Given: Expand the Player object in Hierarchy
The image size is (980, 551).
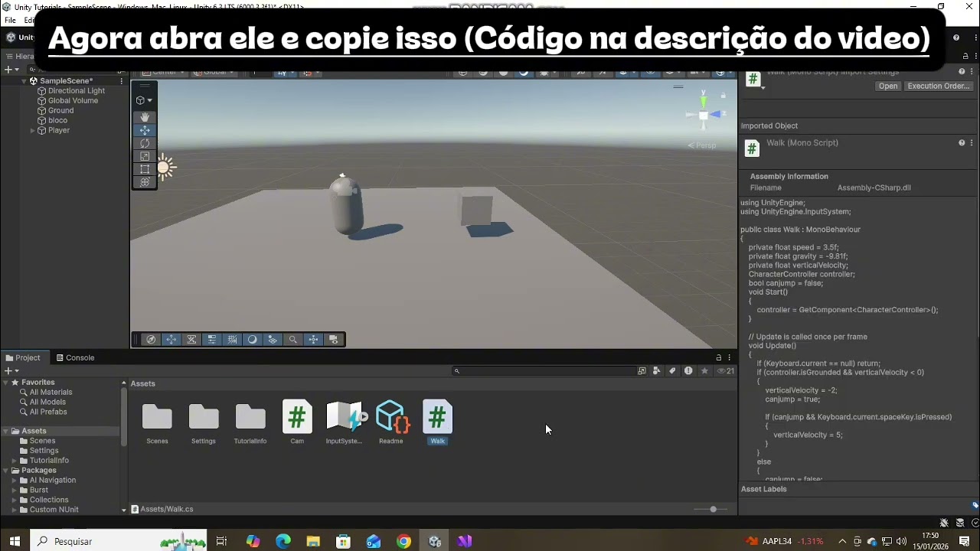Looking at the screenshot, I should (32, 131).
